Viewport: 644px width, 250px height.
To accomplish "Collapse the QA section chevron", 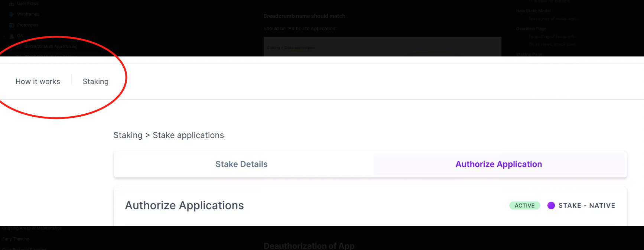I will (4, 36).
